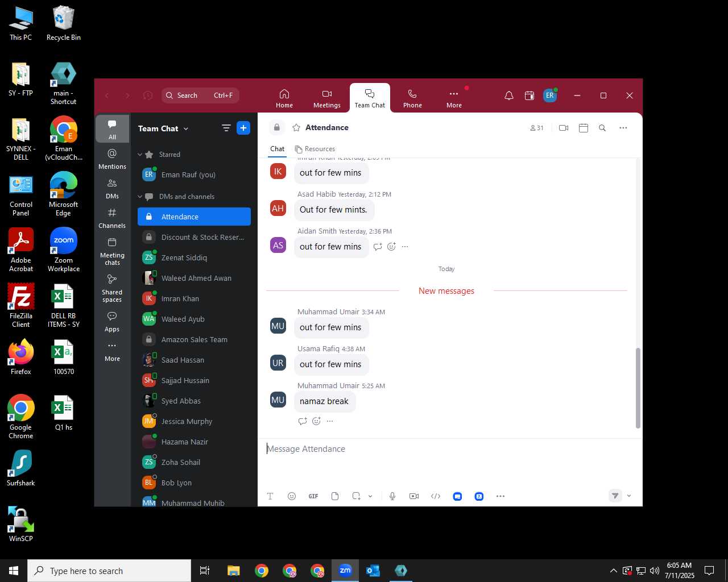Add reaction to namaz break message

(x=316, y=421)
